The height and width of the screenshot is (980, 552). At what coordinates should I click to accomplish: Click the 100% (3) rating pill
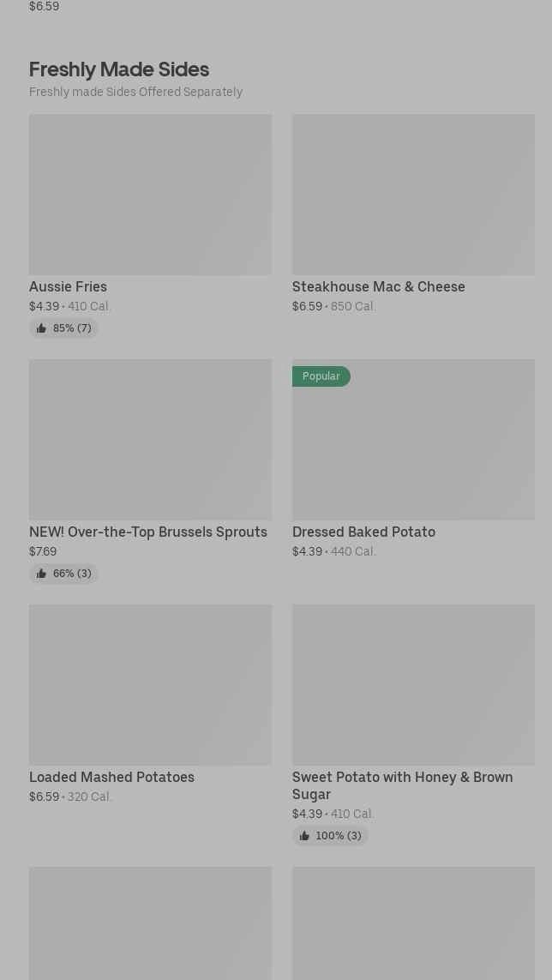coord(330,836)
